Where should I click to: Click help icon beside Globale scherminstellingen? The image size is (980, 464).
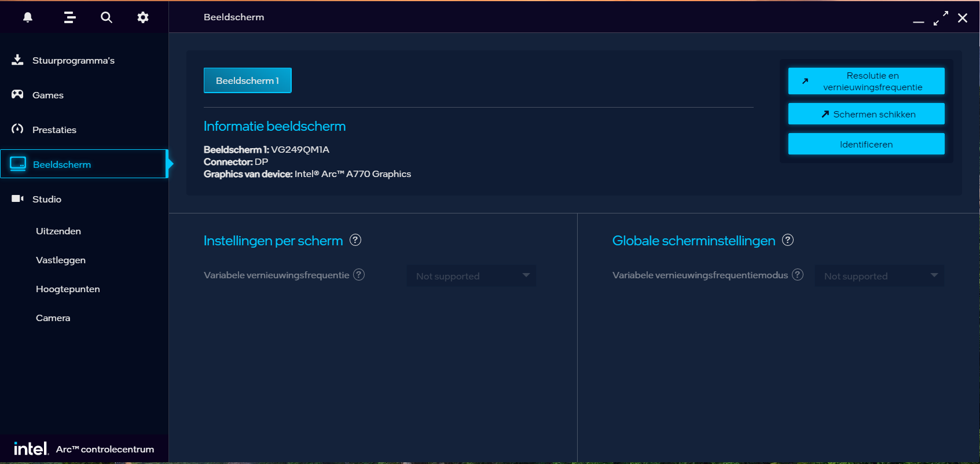(788, 240)
